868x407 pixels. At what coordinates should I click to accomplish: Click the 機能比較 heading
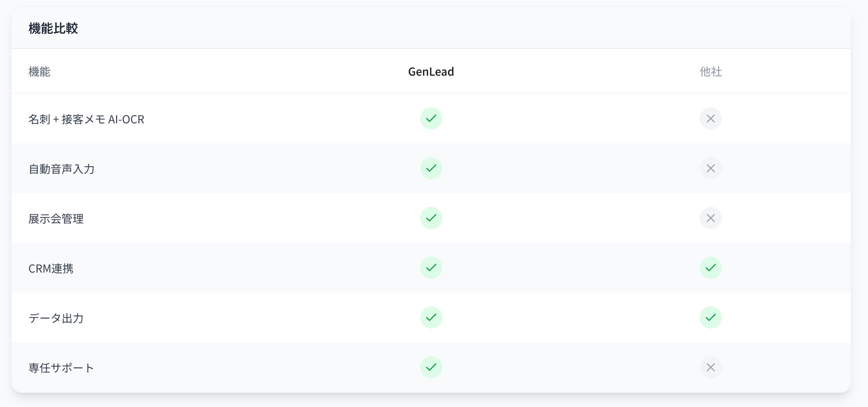click(x=53, y=28)
